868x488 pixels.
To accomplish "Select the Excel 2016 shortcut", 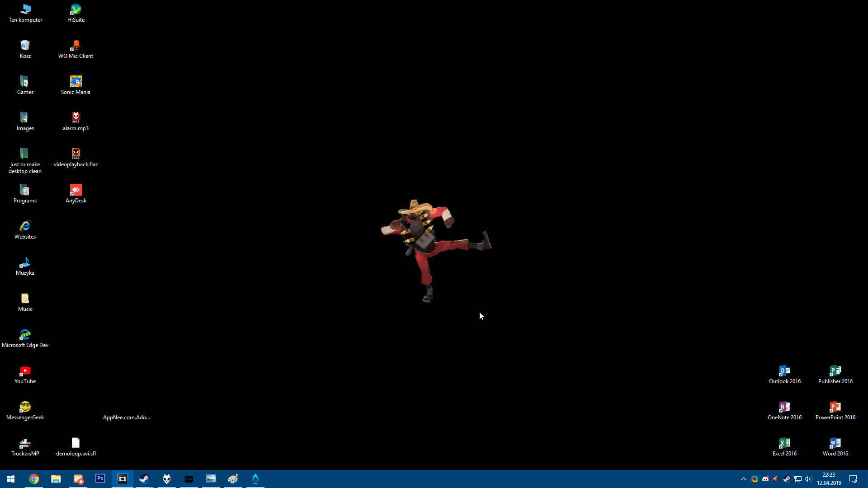I will coord(785,446).
